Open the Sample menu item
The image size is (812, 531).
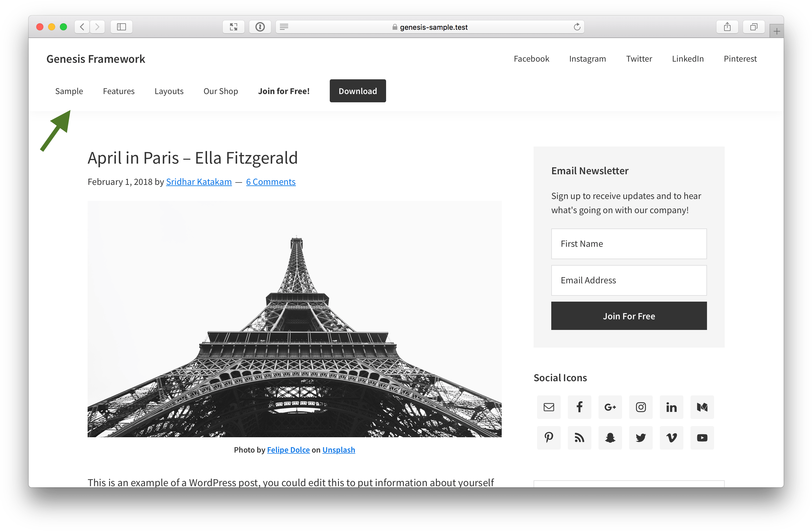(x=69, y=91)
